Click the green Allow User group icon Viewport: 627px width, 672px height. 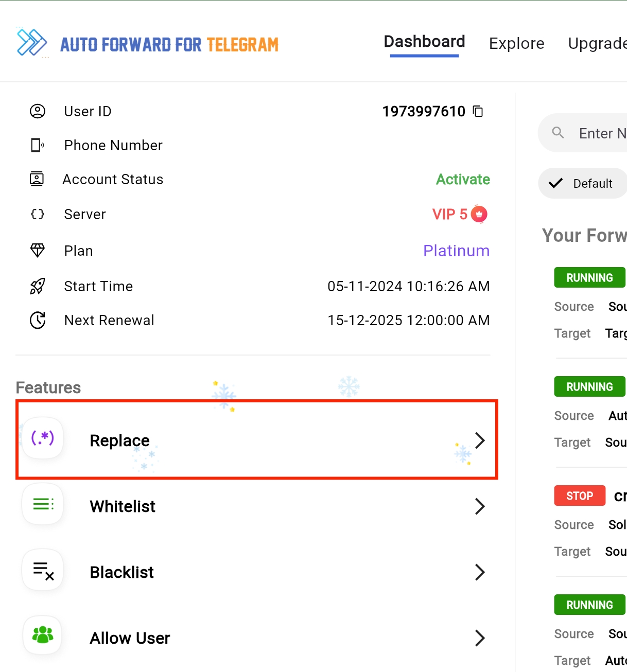tap(43, 635)
